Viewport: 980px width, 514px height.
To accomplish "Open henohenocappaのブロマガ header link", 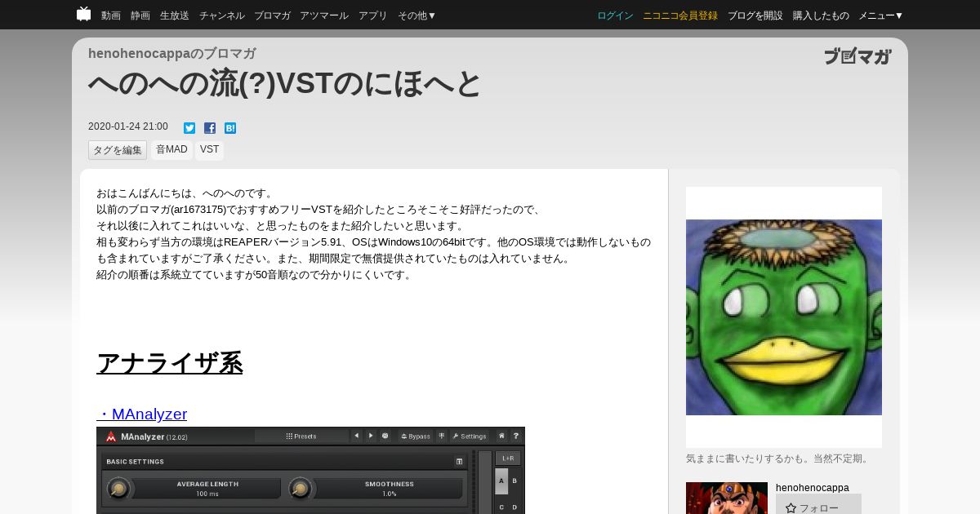I will pos(171,54).
